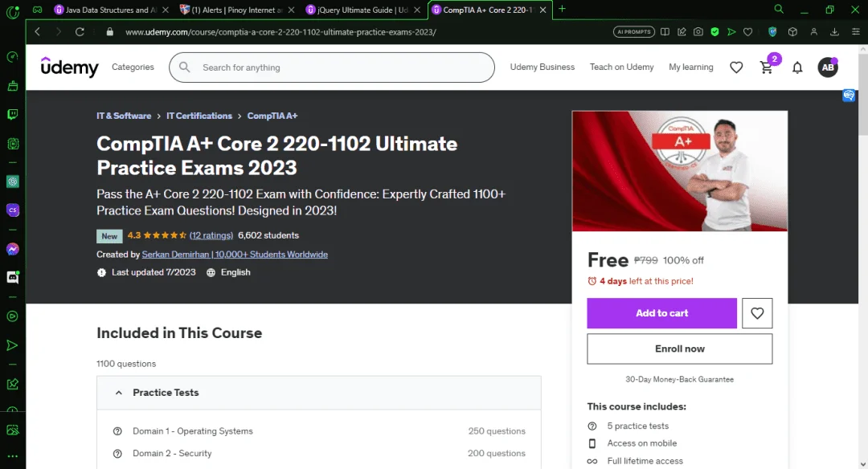Open GX Cleaner broom icon in sidebar
The image size is (868, 469).
[12, 86]
